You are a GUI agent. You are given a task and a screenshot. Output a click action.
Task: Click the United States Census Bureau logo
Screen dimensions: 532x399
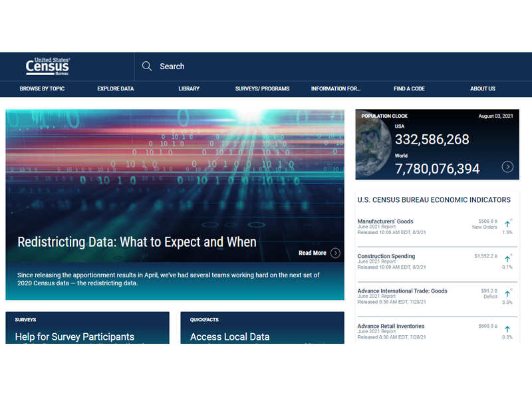point(47,66)
